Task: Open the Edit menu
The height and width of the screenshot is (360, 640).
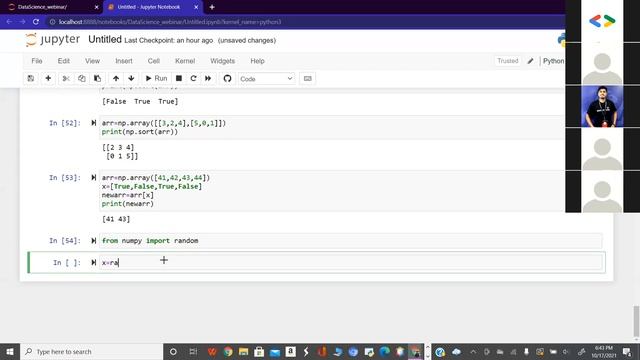Action: point(64,61)
